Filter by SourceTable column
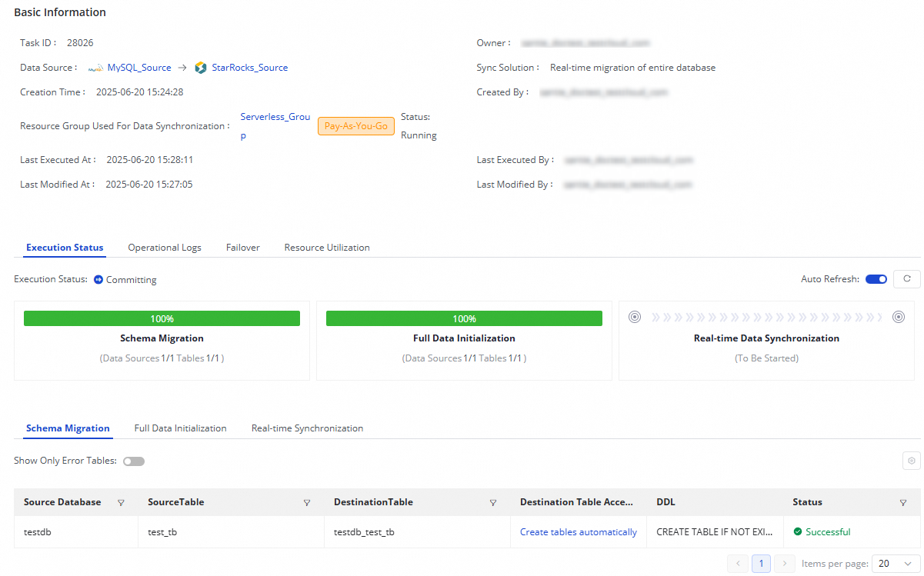The width and height of the screenshot is (924, 576). pos(307,503)
